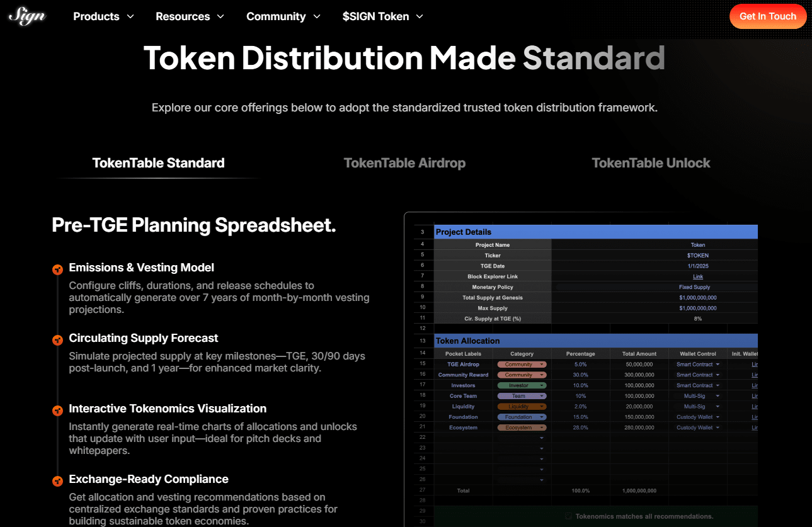Viewport: 812px width, 527px height.
Task: Select the 8% Cir. Supply cell
Action: tap(698, 319)
